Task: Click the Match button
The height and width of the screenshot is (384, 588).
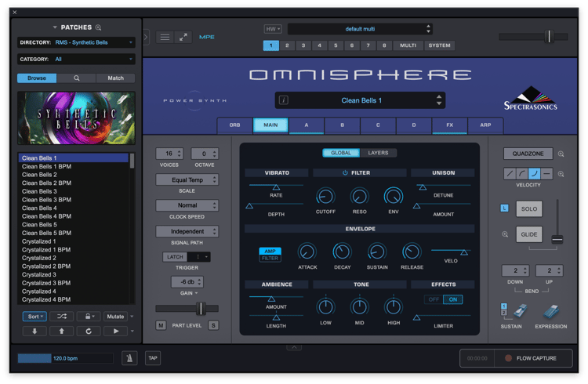Action: (115, 78)
